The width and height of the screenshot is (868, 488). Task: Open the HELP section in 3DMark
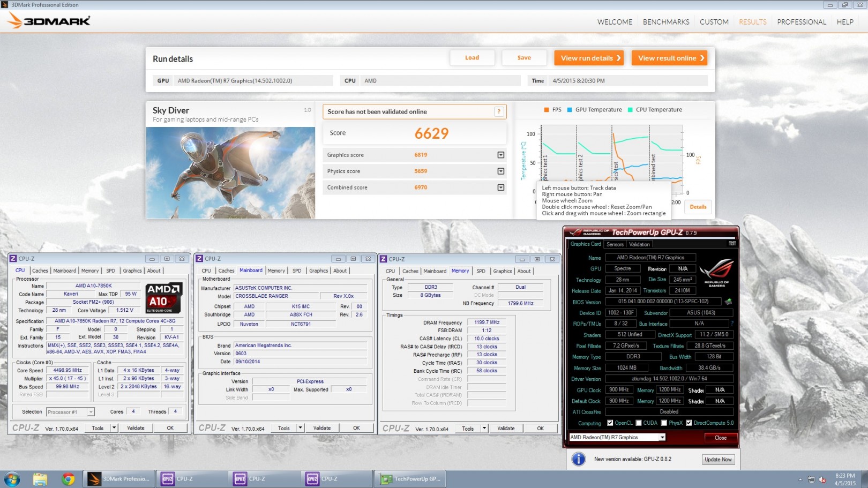pos(845,22)
